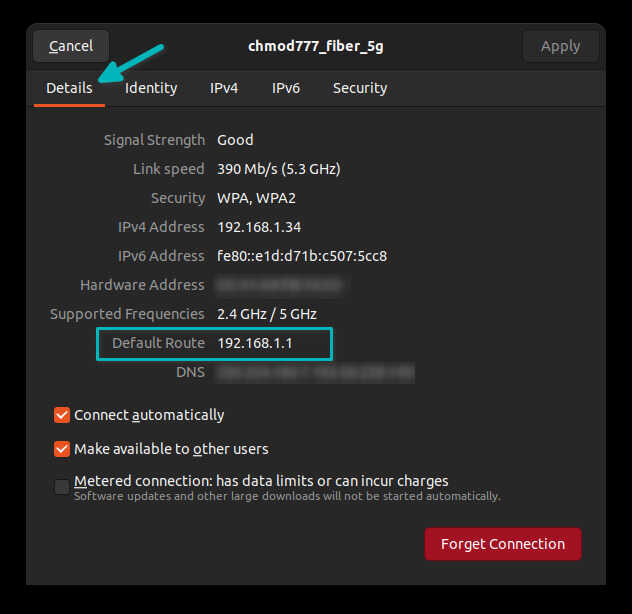The height and width of the screenshot is (614, 632).
Task: Click the Signal Strength value Good
Action: 235,140
